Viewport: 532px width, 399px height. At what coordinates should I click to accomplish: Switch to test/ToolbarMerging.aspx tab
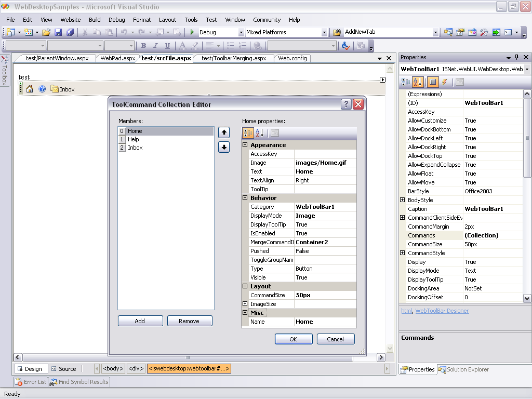pyautogui.click(x=234, y=58)
